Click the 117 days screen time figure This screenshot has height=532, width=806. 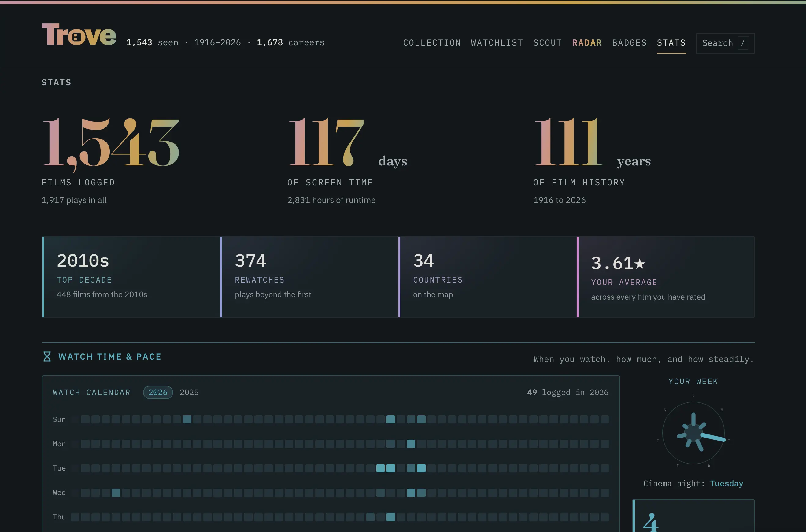[x=326, y=142]
